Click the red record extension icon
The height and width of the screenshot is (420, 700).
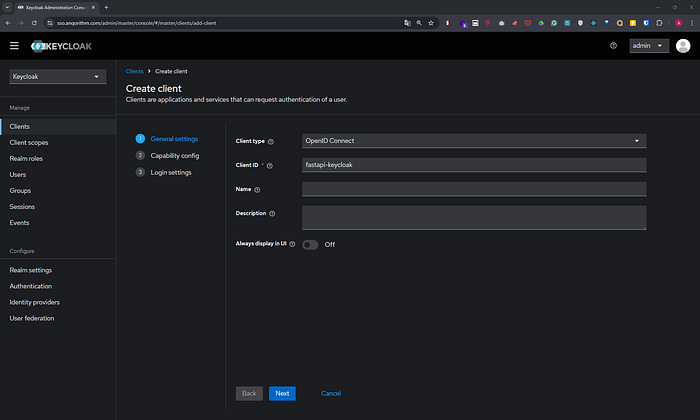(x=488, y=23)
